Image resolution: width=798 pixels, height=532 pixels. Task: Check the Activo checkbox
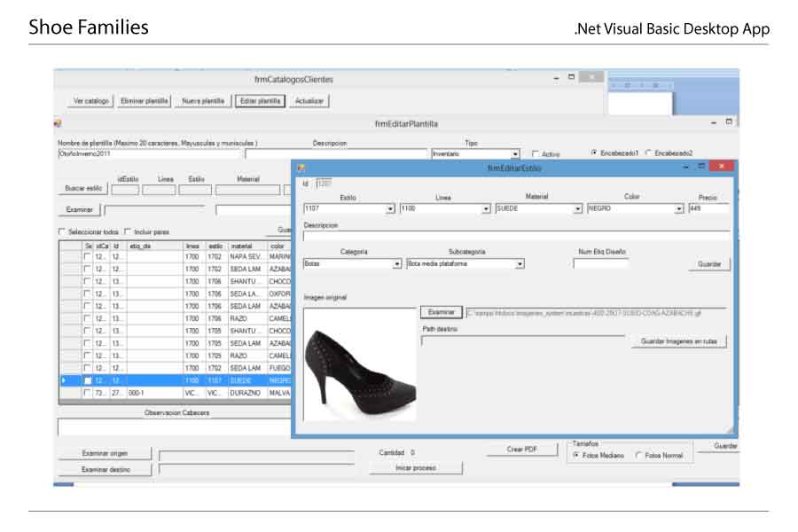535,154
